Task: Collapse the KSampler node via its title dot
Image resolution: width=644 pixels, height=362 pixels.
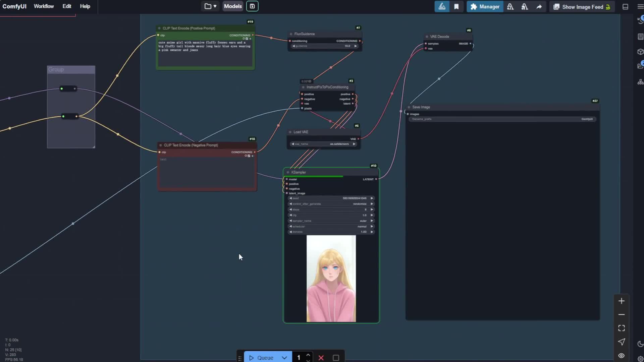Action: coord(288,172)
